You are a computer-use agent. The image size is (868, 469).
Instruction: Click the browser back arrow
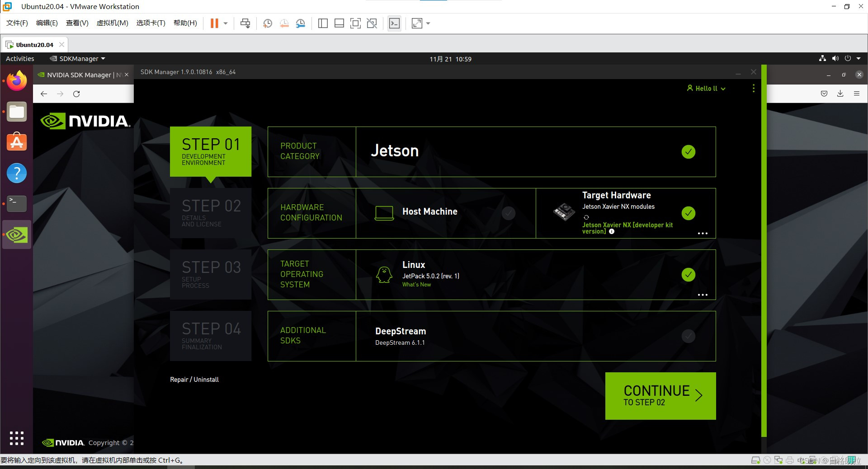click(x=44, y=94)
